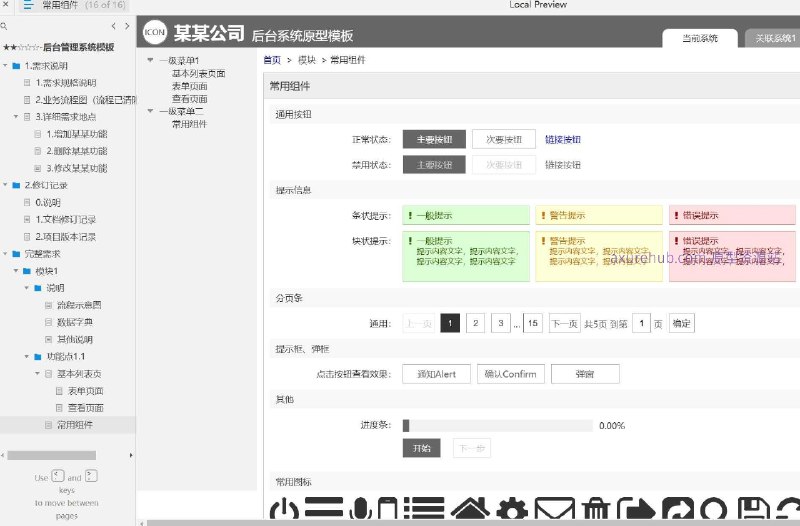Click page icon beside 流程示意图
Image resolution: width=800 pixels, height=526 pixels.
(48, 305)
